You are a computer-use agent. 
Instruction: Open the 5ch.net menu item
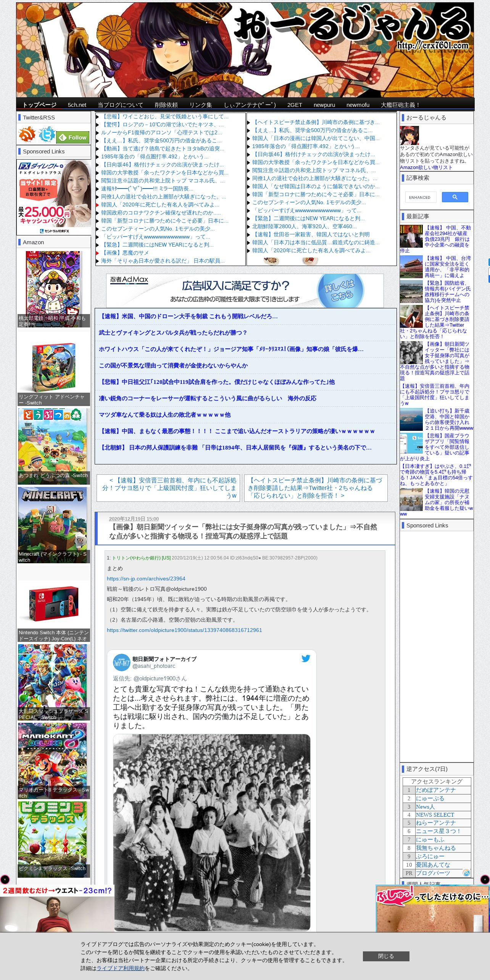pyautogui.click(x=77, y=105)
